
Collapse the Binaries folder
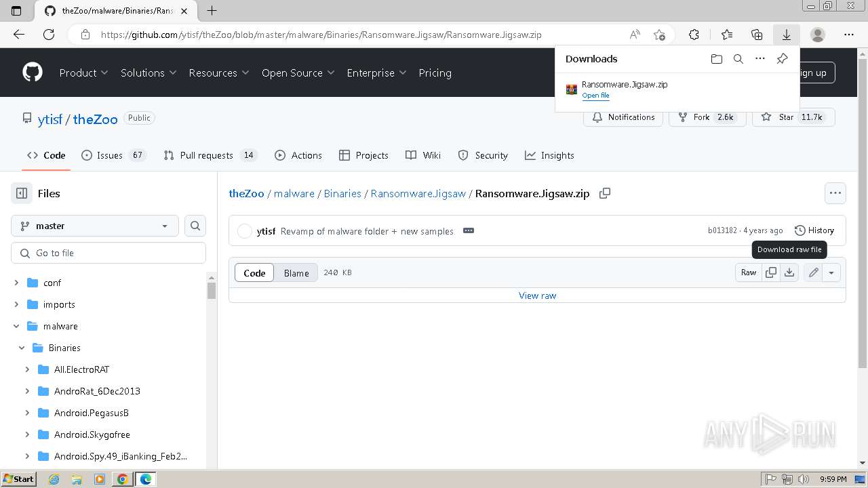tap(22, 348)
